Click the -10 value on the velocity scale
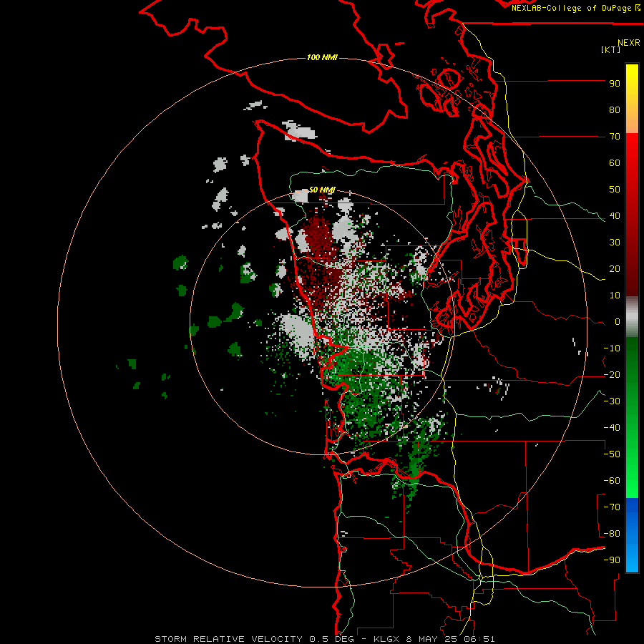 612,348
